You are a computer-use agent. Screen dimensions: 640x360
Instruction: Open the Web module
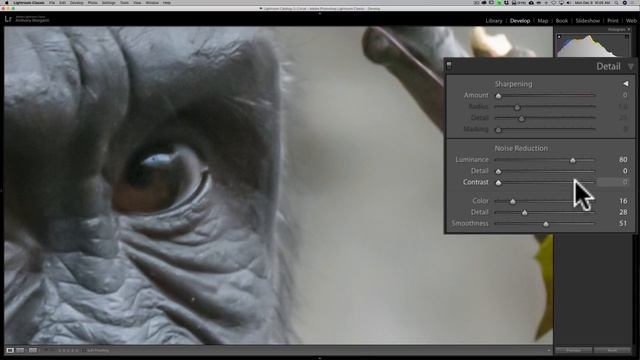(631, 20)
